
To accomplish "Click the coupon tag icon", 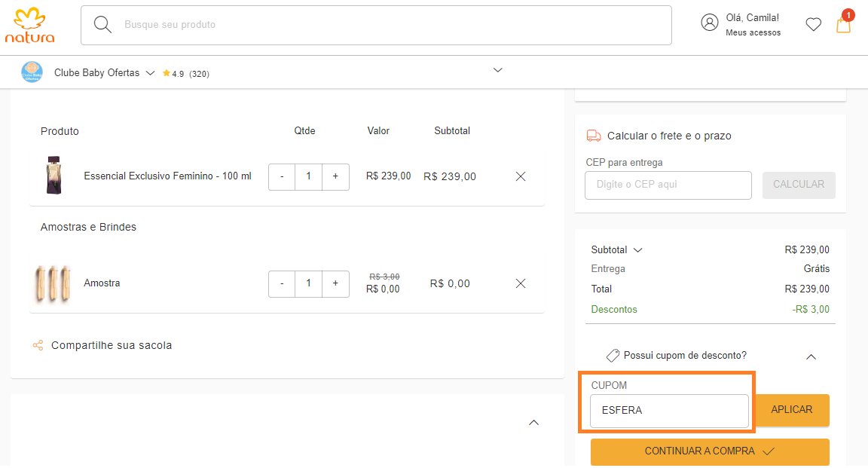I will tap(613, 356).
